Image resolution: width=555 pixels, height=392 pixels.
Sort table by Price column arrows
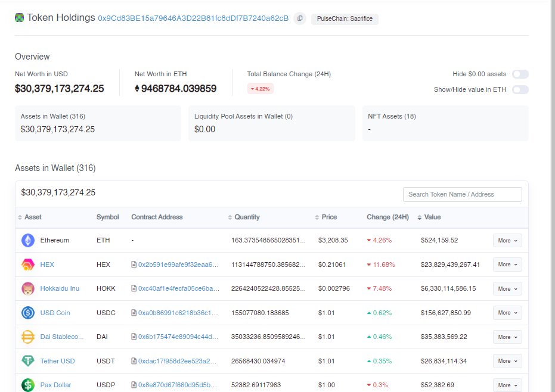pyautogui.click(x=317, y=217)
